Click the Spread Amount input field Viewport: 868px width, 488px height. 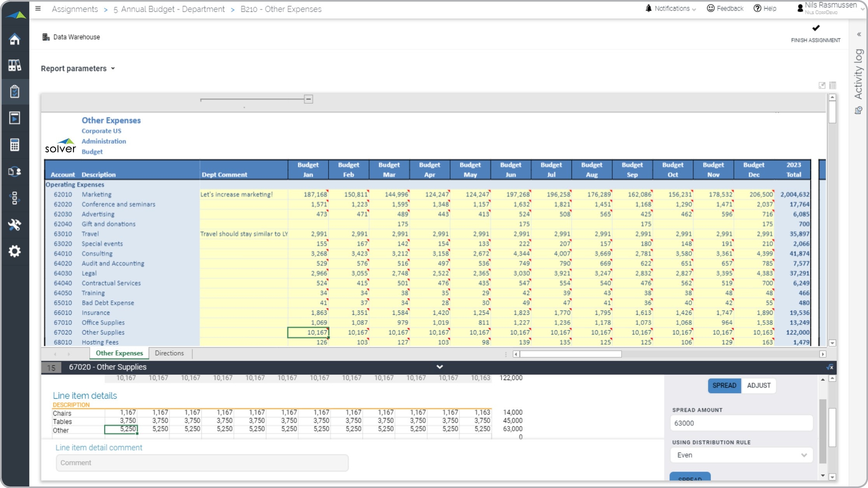(x=741, y=423)
